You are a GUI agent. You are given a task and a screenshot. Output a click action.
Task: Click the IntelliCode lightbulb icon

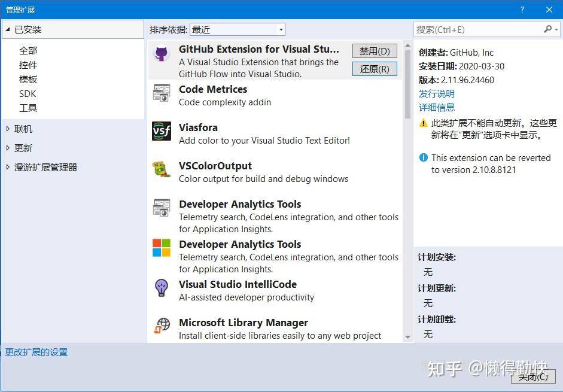click(161, 288)
